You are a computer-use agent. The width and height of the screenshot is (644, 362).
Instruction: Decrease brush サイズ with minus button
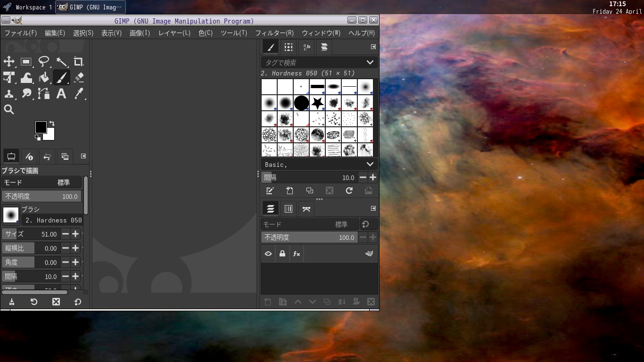pos(66,234)
